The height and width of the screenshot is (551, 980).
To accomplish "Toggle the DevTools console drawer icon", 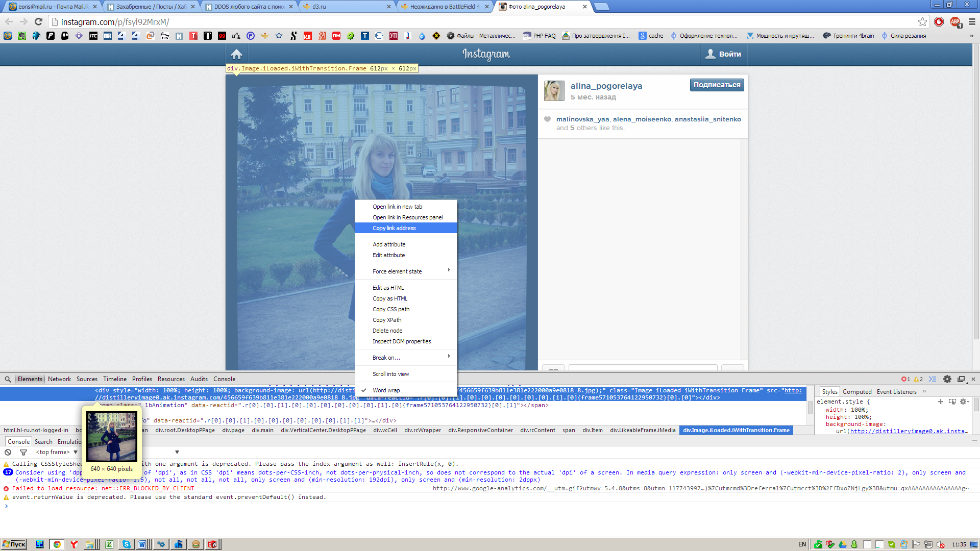I will pyautogui.click(x=933, y=379).
